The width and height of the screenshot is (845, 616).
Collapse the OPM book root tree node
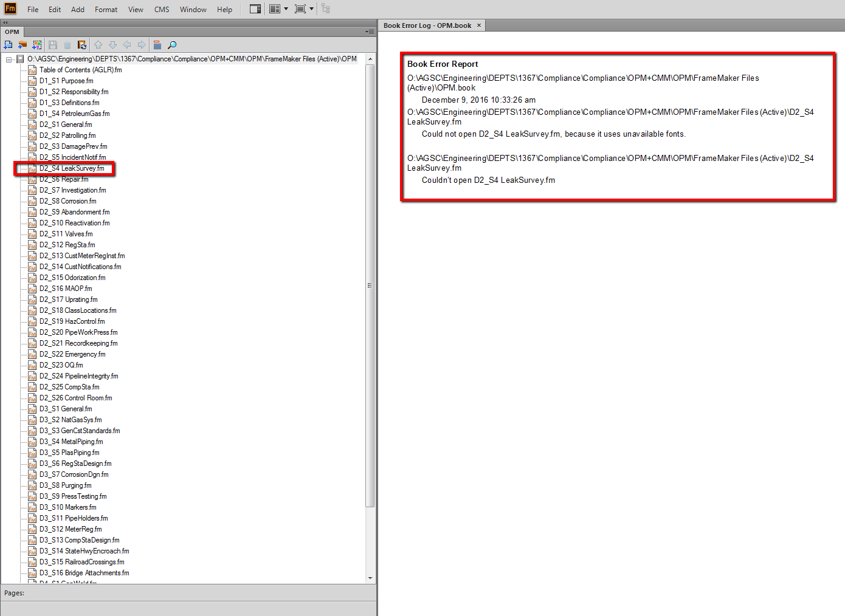[9, 60]
